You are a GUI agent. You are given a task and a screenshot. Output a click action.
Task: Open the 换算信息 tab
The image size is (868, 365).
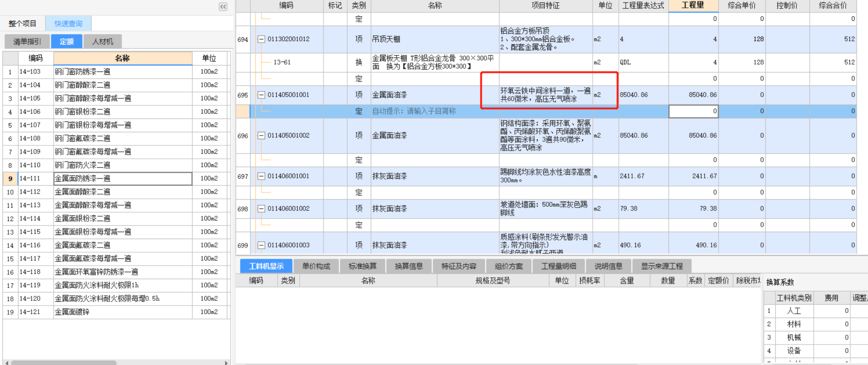pos(409,266)
